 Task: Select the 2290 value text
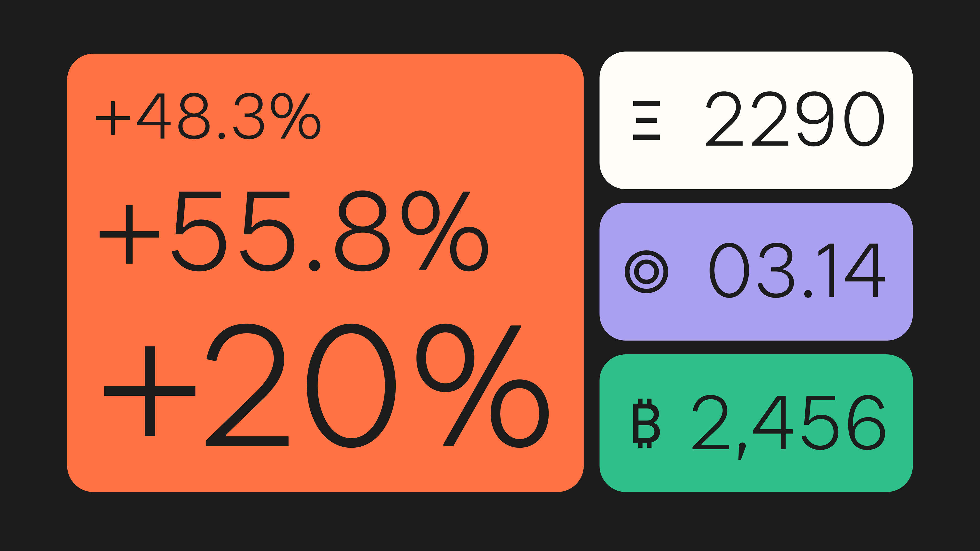tap(794, 119)
